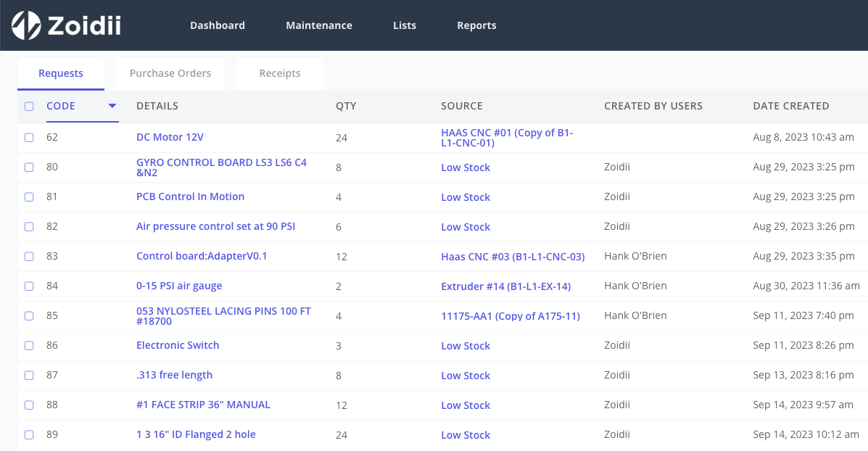Open Haas CNC #03 (B1-L1-CNC-03) source
The height and width of the screenshot is (451, 868).
[513, 257]
